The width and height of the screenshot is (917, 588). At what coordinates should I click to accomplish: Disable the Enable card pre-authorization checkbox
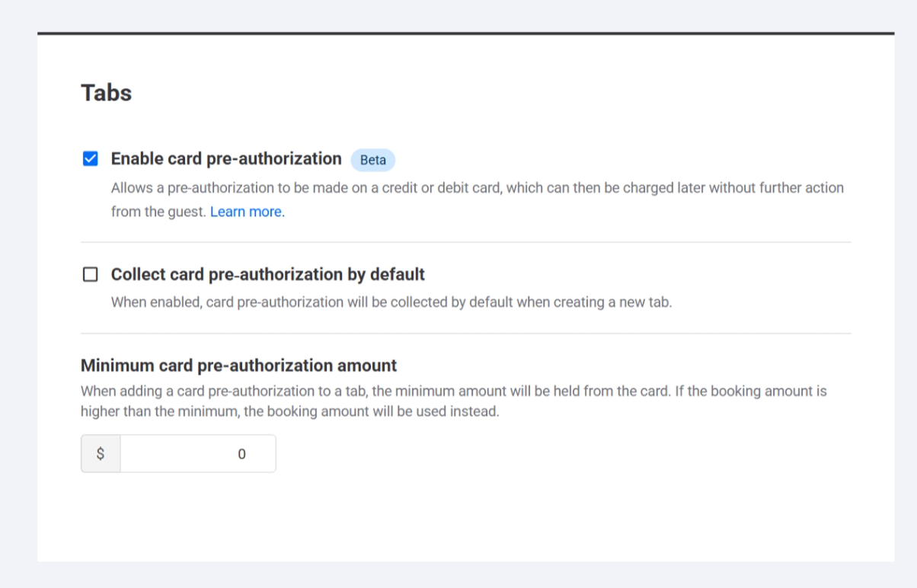(90, 158)
